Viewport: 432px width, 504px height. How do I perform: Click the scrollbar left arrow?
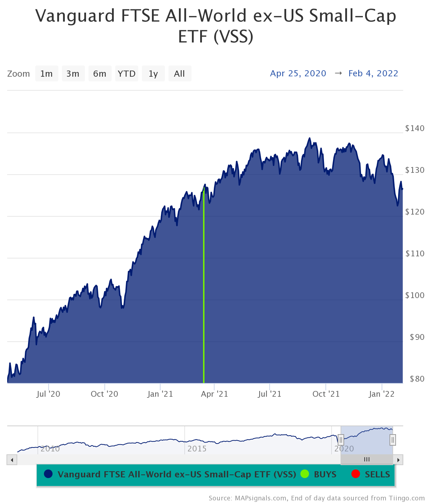(12, 460)
